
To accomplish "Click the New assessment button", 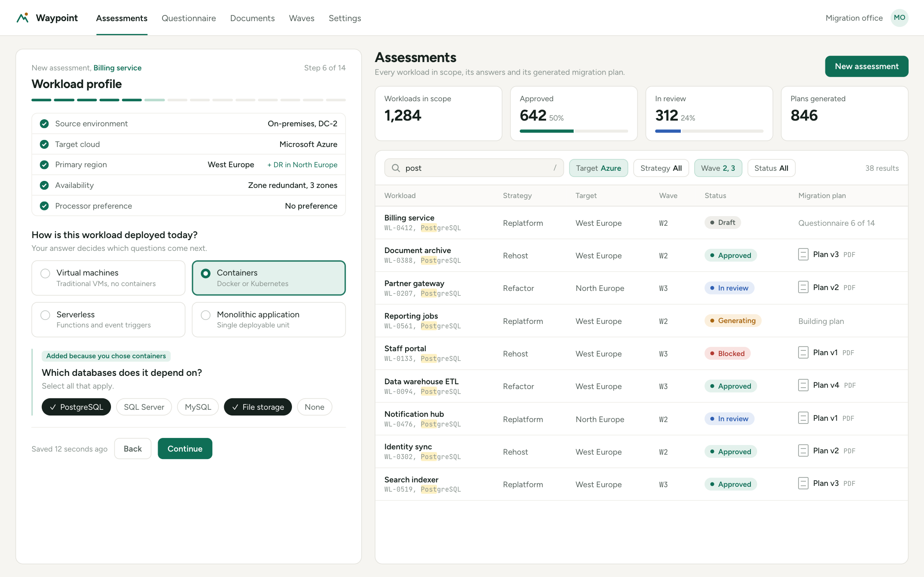I will pos(866,66).
